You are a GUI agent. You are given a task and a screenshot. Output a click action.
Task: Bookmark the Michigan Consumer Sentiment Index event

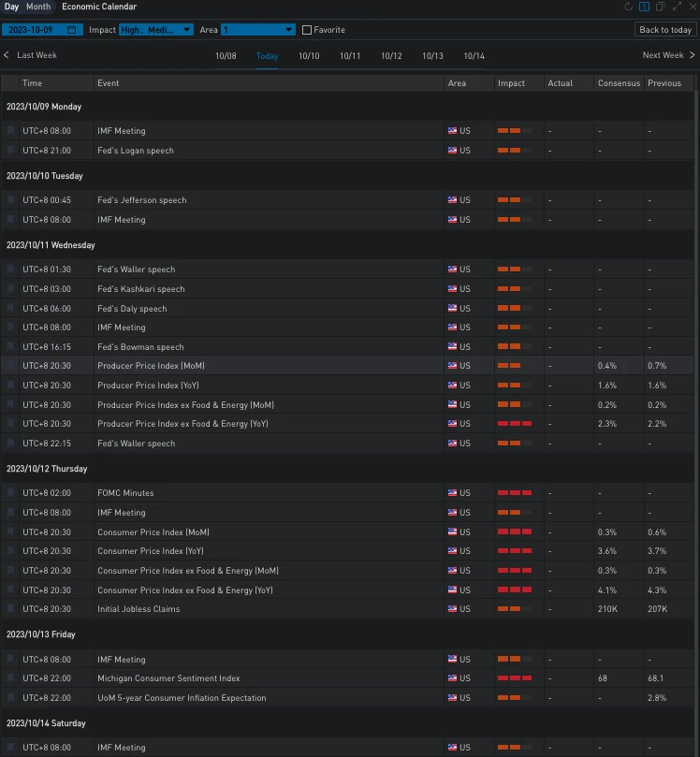pos(11,678)
